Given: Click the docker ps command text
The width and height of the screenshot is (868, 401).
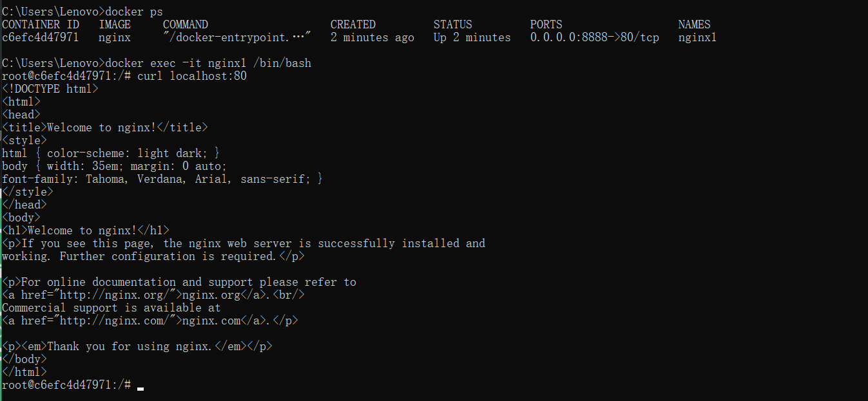Looking at the screenshot, I should pos(133,12).
